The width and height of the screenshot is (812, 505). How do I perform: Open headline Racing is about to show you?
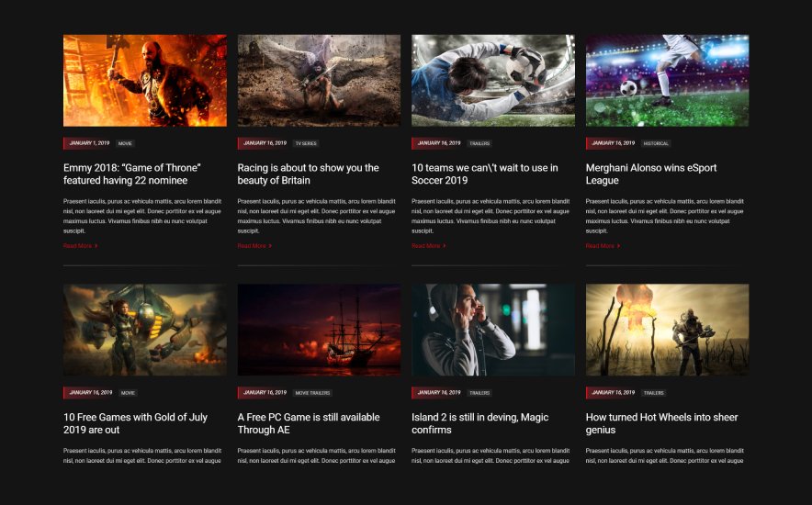pos(308,174)
